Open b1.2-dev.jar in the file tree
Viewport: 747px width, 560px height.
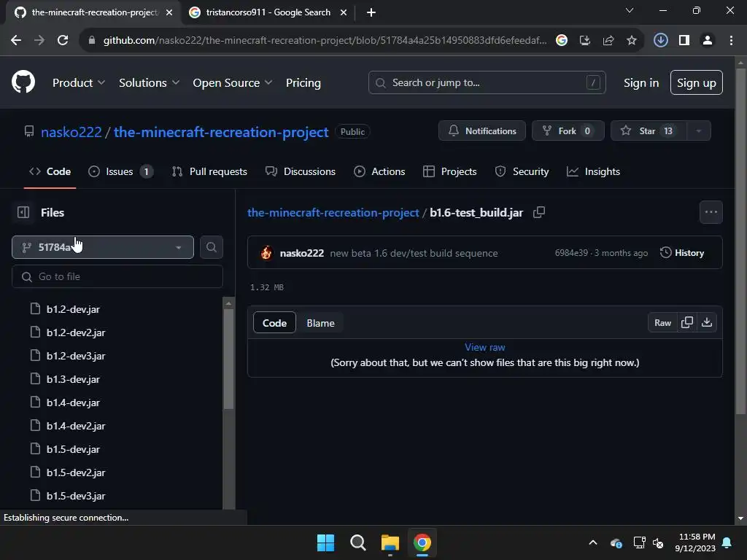tap(74, 309)
